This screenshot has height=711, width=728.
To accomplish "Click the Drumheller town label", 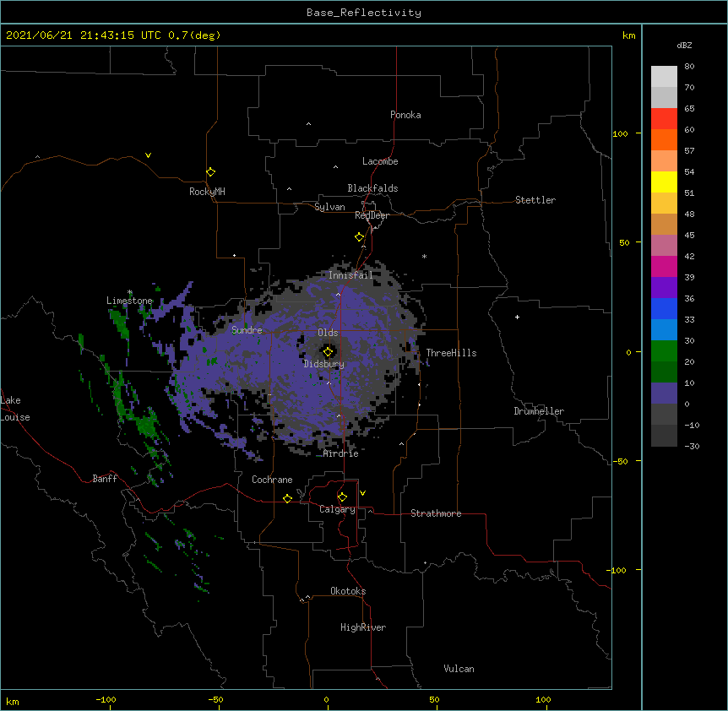I will pos(539,411).
